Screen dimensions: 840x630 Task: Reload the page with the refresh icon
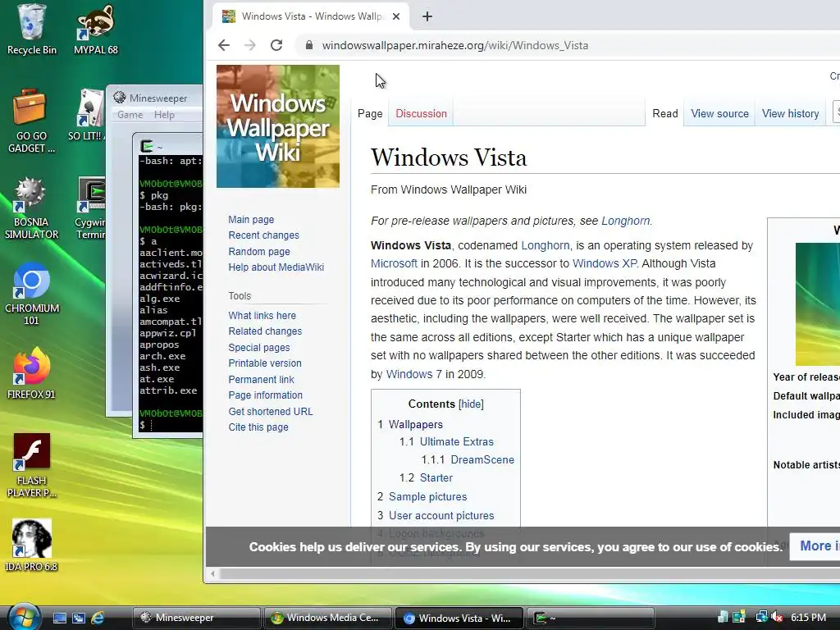point(276,46)
